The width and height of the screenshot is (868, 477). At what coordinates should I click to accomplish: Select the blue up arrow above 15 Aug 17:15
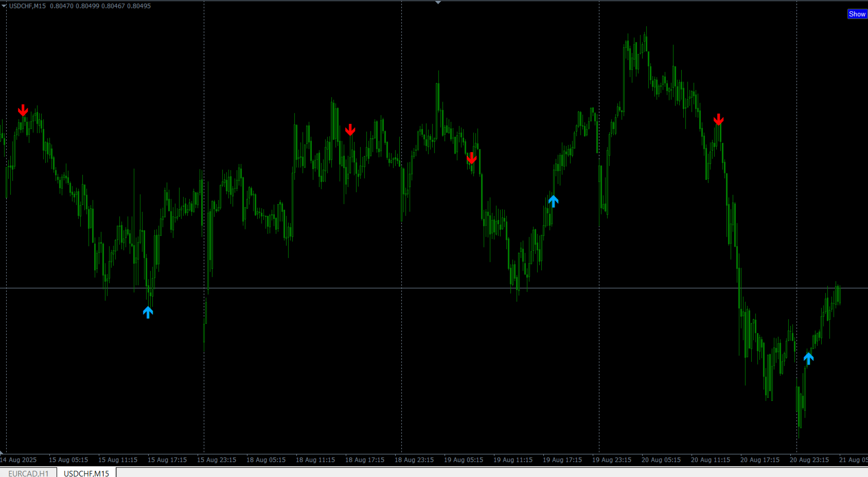(148, 312)
